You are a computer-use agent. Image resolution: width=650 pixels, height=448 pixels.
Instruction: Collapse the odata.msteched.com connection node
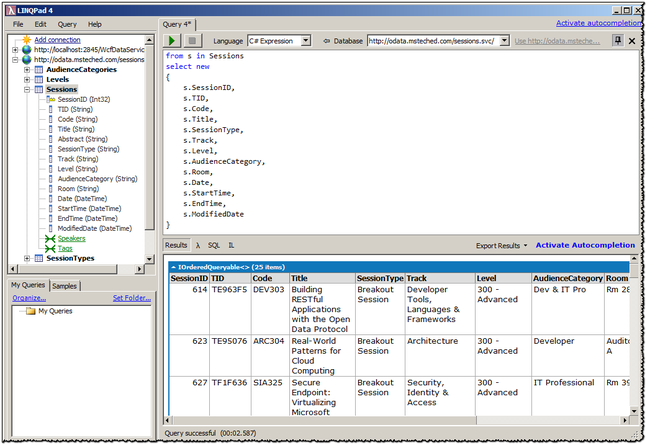pos(15,60)
